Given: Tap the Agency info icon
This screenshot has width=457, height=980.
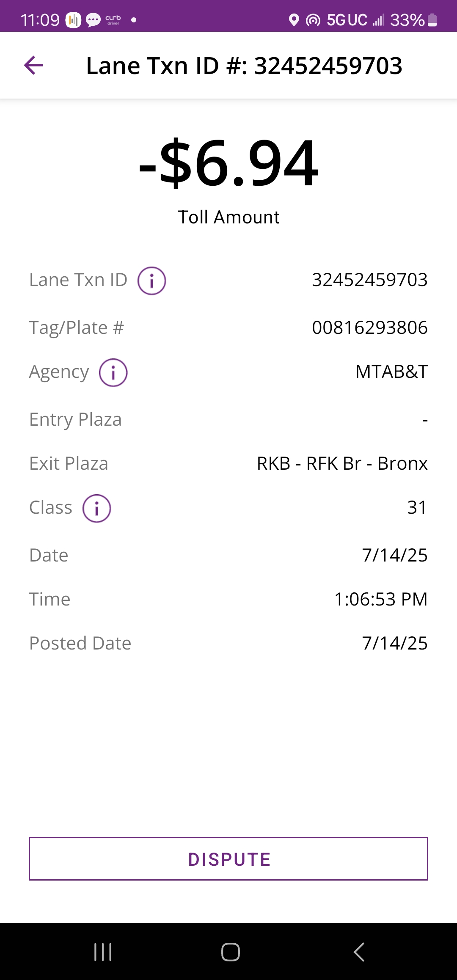Looking at the screenshot, I should tap(113, 372).
